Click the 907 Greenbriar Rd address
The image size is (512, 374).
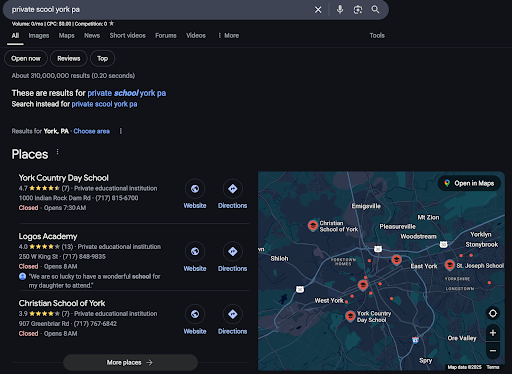pyautogui.click(x=44, y=324)
